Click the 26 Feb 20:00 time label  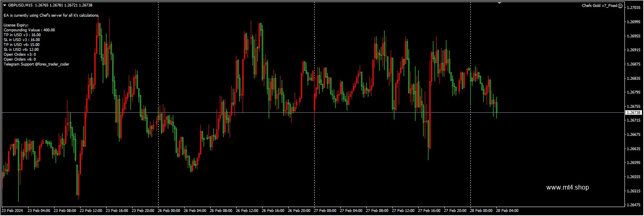click(299, 211)
